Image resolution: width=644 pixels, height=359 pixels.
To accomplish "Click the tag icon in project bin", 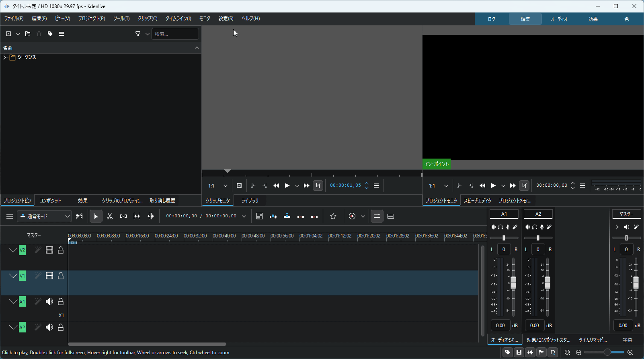I will (x=50, y=34).
